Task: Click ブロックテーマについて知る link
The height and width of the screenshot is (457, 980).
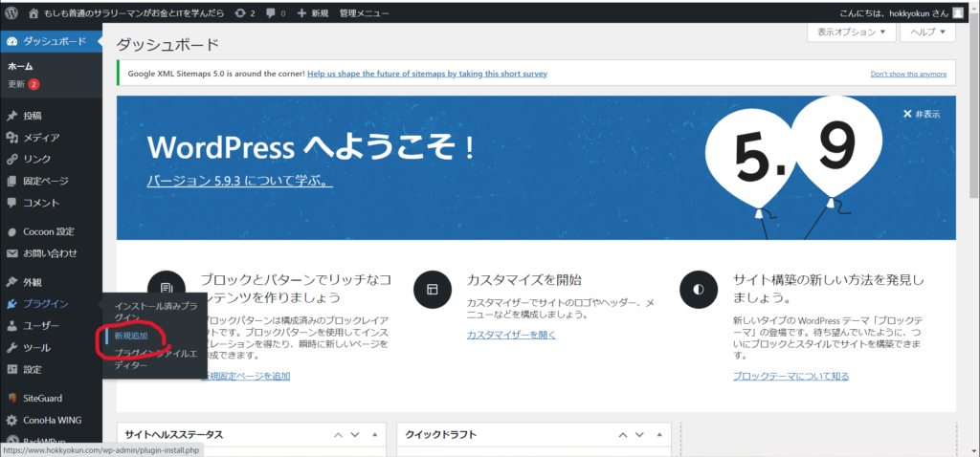Action: click(791, 376)
